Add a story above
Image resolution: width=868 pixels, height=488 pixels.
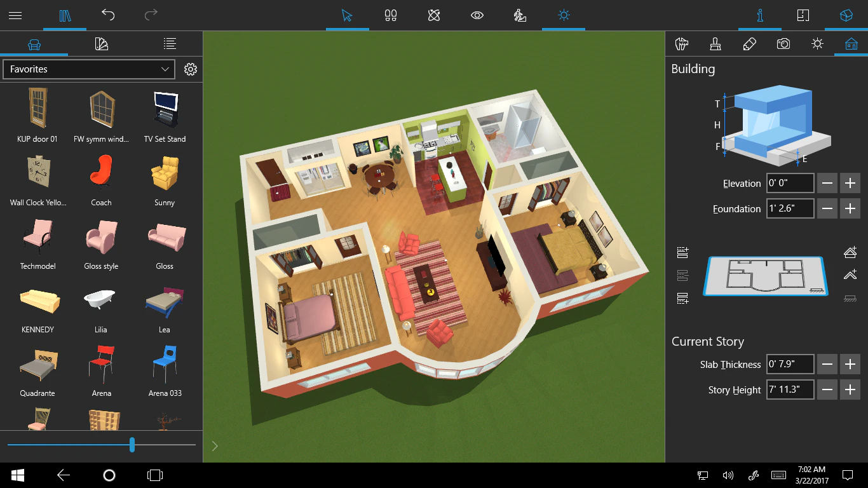tap(683, 252)
